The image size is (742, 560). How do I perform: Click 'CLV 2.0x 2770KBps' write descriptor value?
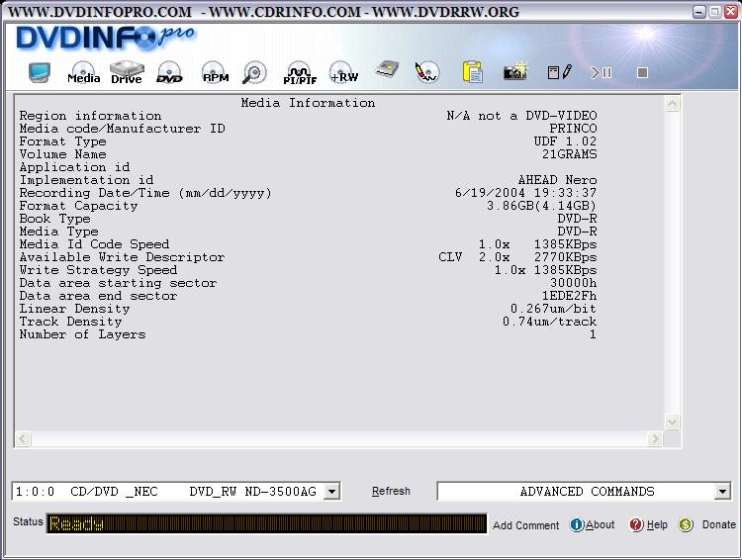(x=517, y=257)
